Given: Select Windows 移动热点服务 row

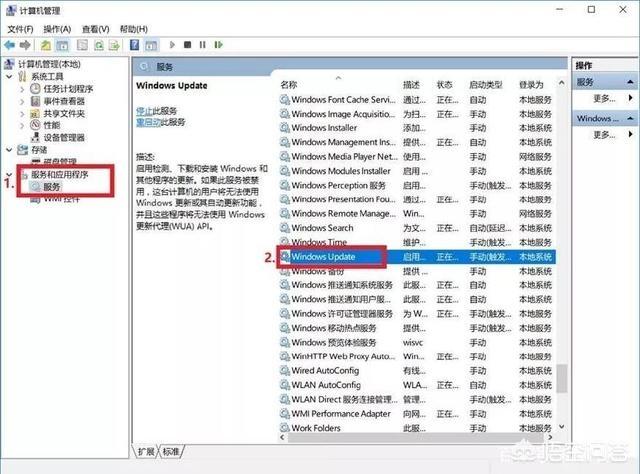Looking at the screenshot, I should 416,328.
